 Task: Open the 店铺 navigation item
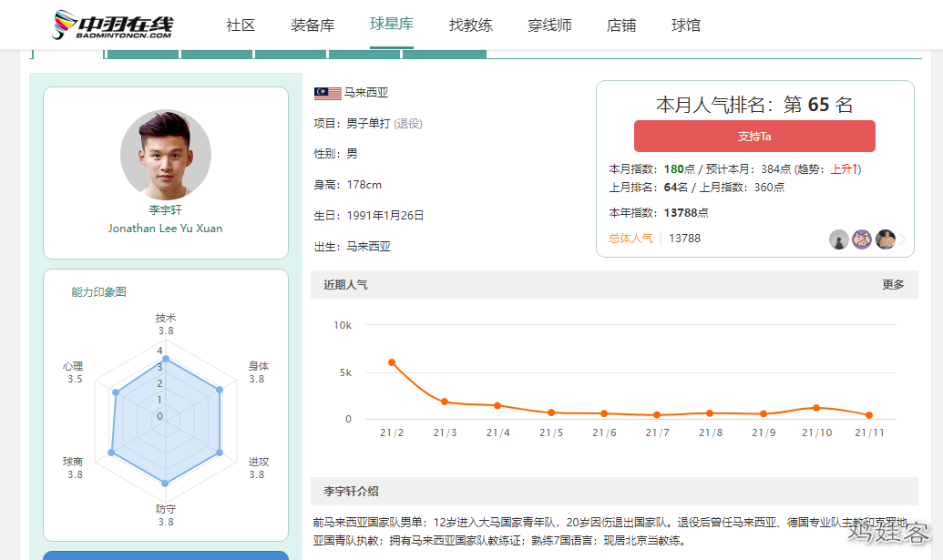(x=621, y=25)
